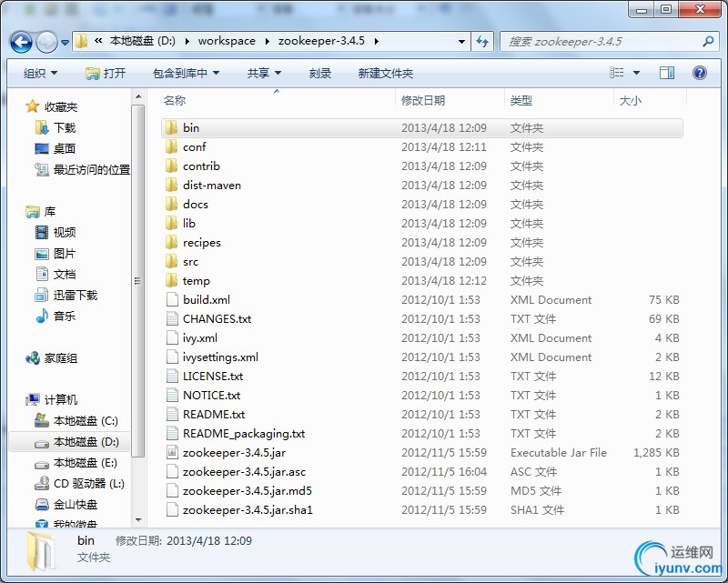Open the address bar history dropdown
728x583 pixels.
tap(461, 42)
